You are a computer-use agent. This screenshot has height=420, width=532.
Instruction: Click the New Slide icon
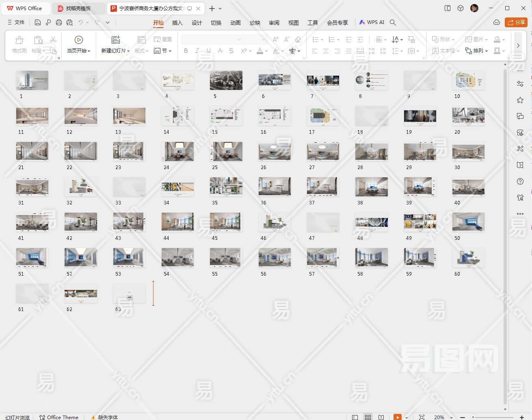(116, 40)
